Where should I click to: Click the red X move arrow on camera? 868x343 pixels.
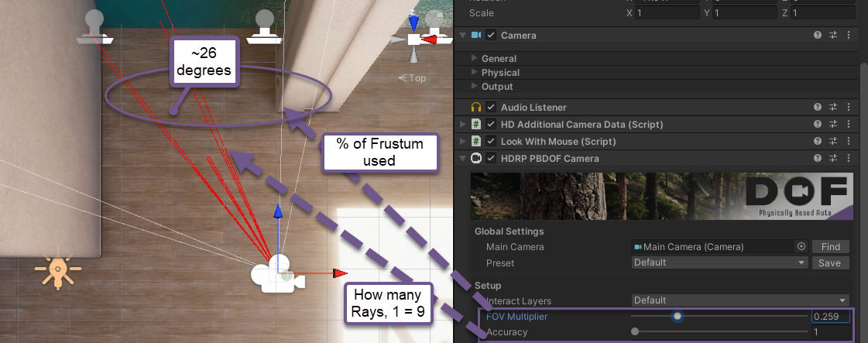pyautogui.click(x=339, y=273)
